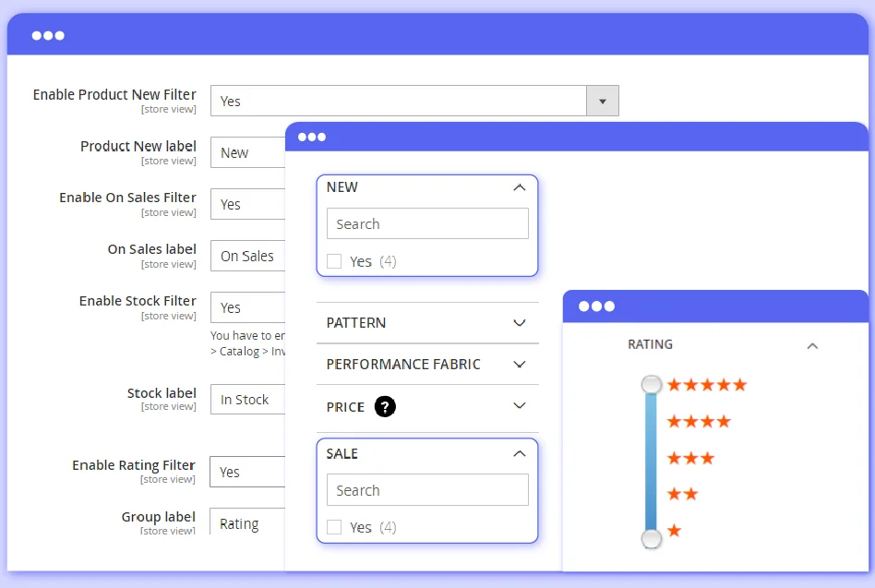
Task: Expand the PERFORMANCE FABRIC filter section
Action: pyautogui.click(x=519, y=365)
